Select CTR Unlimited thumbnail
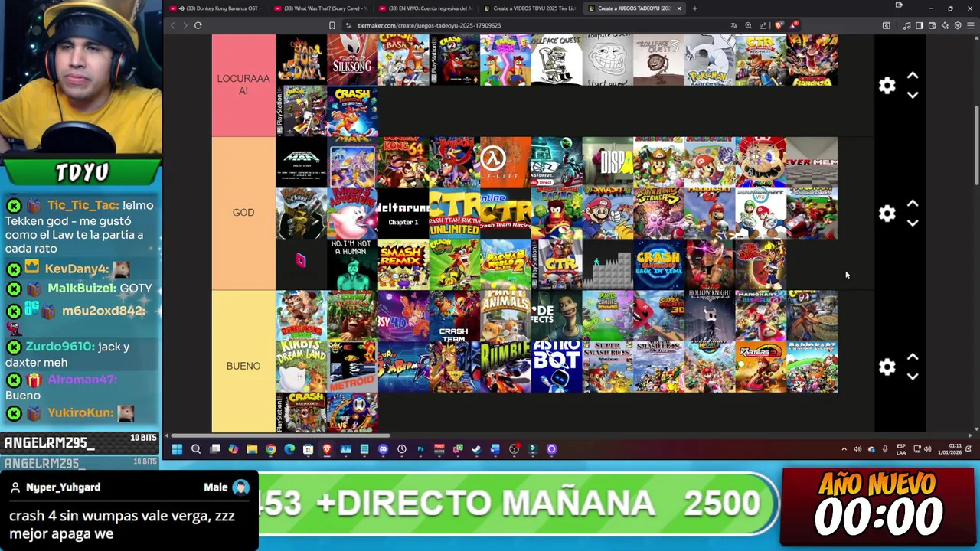 455,214
